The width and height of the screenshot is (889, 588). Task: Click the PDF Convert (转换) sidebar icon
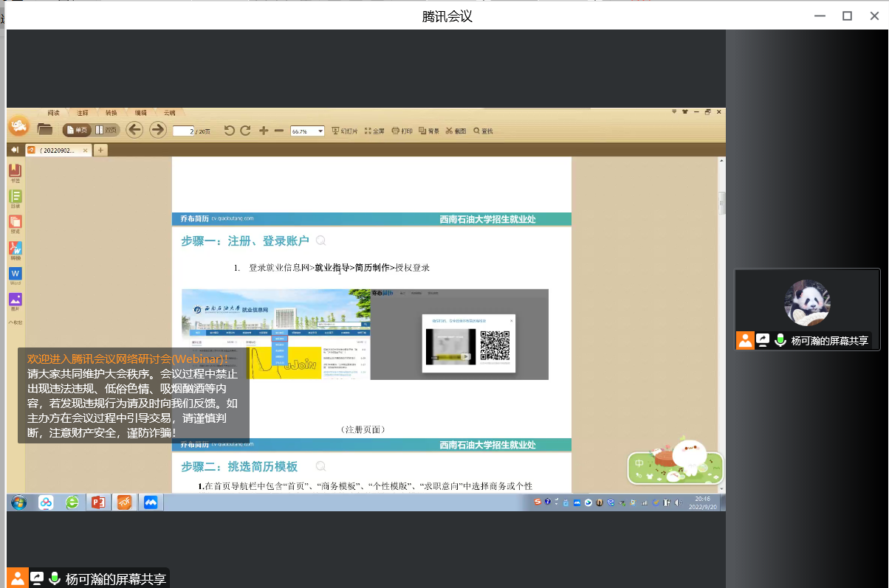(15, 251)
